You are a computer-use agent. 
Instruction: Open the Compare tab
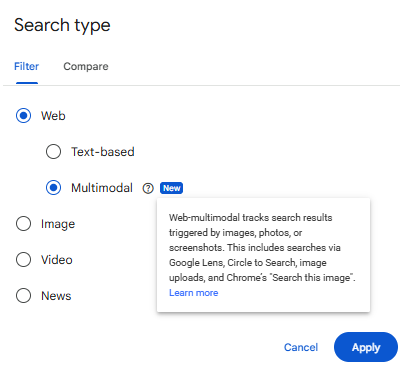click(86, 66)
